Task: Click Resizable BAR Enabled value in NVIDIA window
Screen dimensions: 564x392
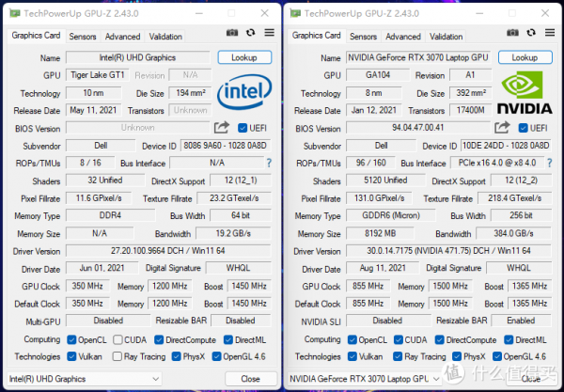Action: click(521, 321)
